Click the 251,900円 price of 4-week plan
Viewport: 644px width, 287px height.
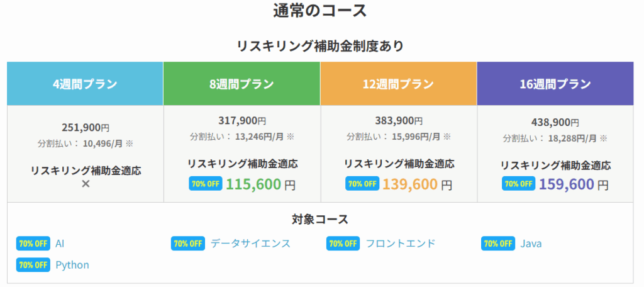click(86, 128)
